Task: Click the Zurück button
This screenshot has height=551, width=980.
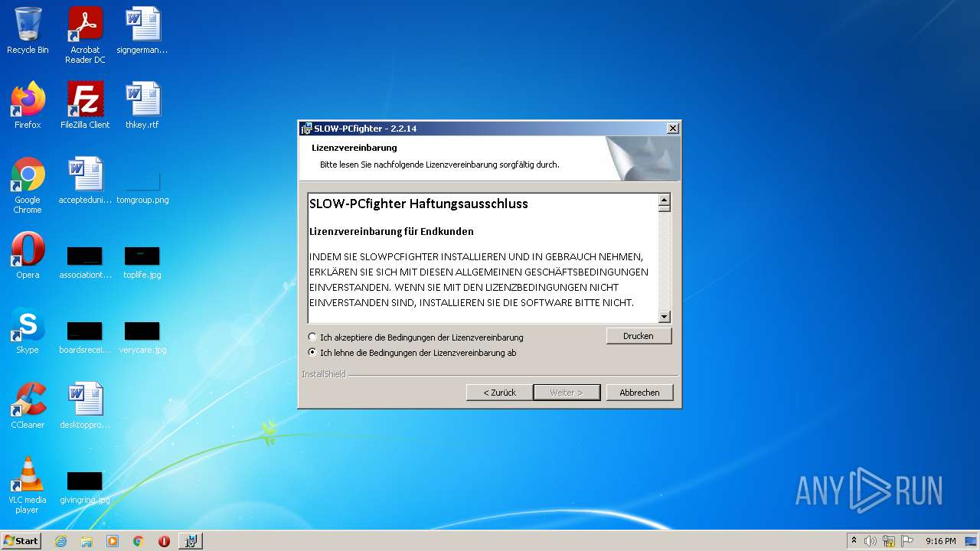Action: click(499, 393)
